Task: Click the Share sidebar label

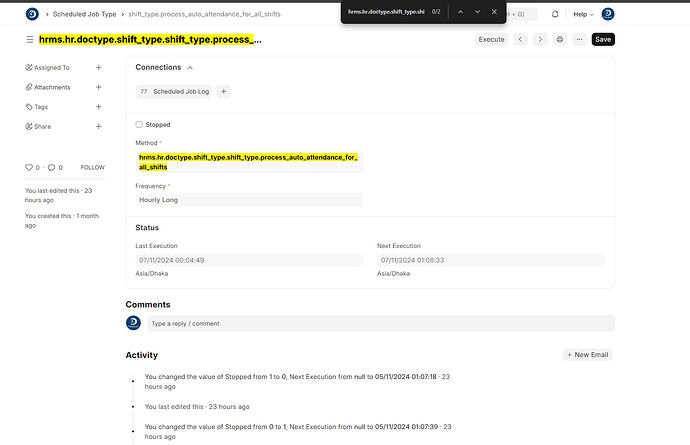Action: (x=43, y=126)
